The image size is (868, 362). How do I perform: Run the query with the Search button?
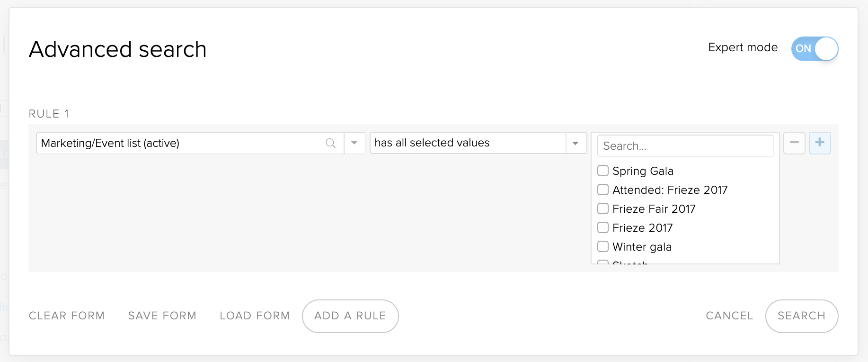click(x=802, y=316)
